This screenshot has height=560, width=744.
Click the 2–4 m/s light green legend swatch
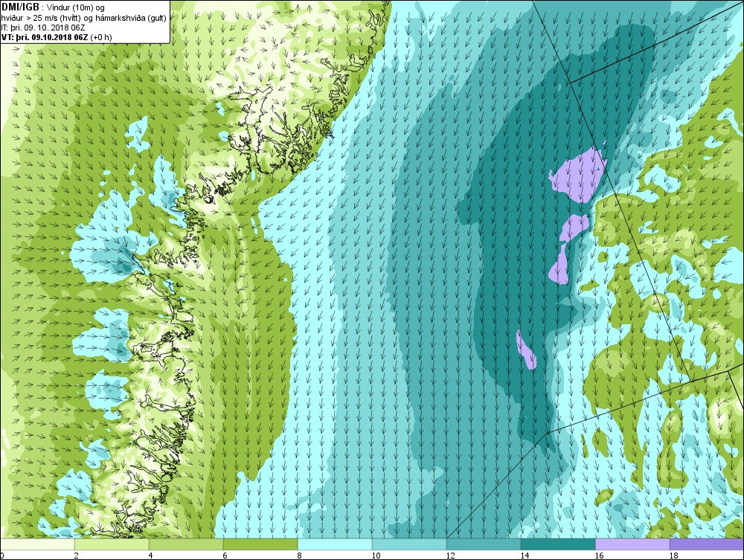click(112, 544)
